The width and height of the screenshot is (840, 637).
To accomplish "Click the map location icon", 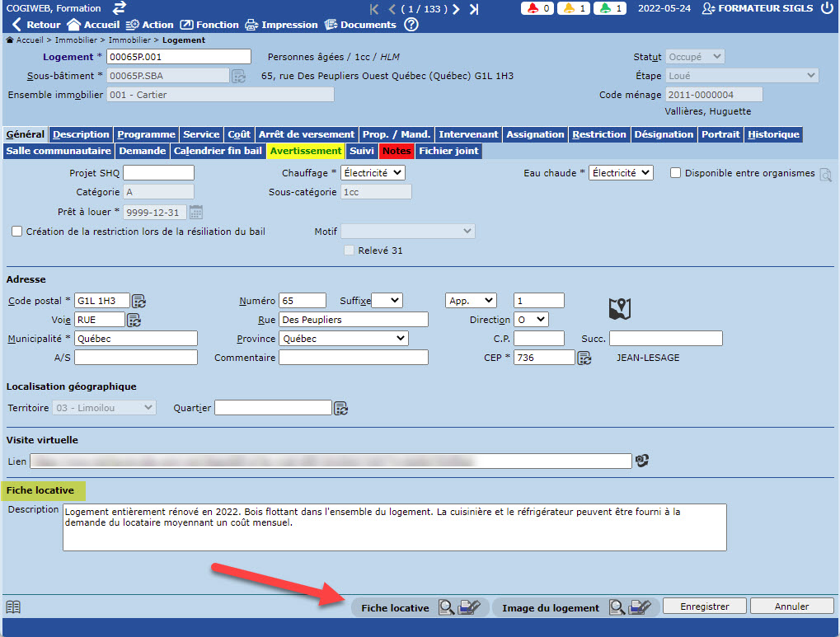I will point(619,309).
